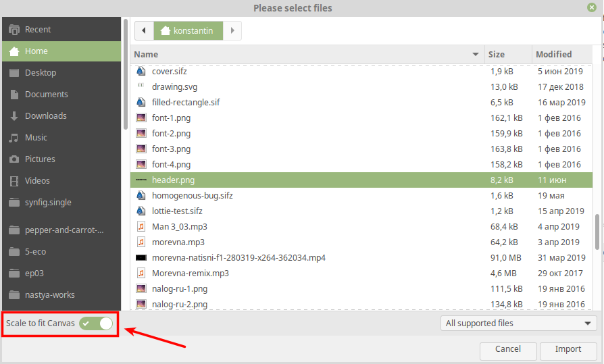The height and width of the screenshot is (364, 604).
Task: Click the path bar right arrow button
Action: coord(232,31)
